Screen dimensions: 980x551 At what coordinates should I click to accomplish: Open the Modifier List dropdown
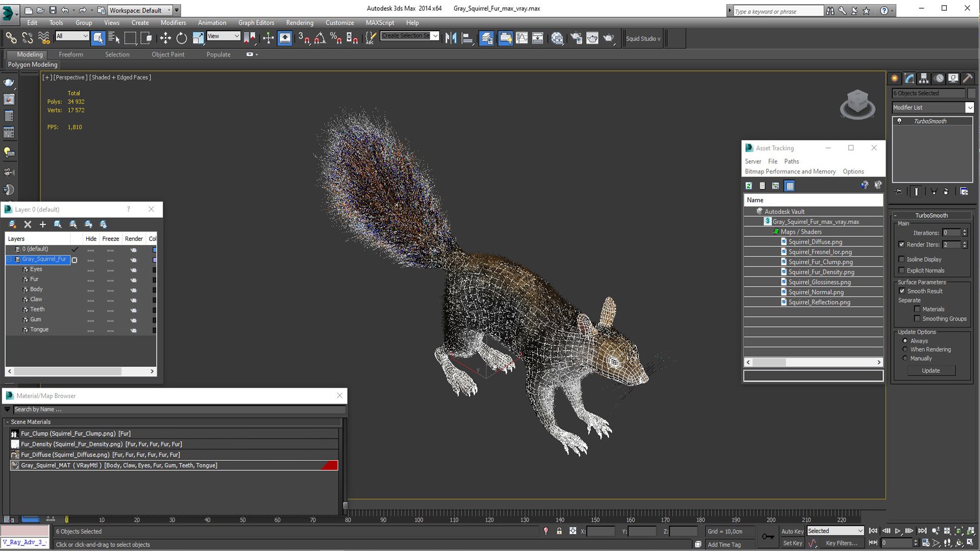[969, 108]
